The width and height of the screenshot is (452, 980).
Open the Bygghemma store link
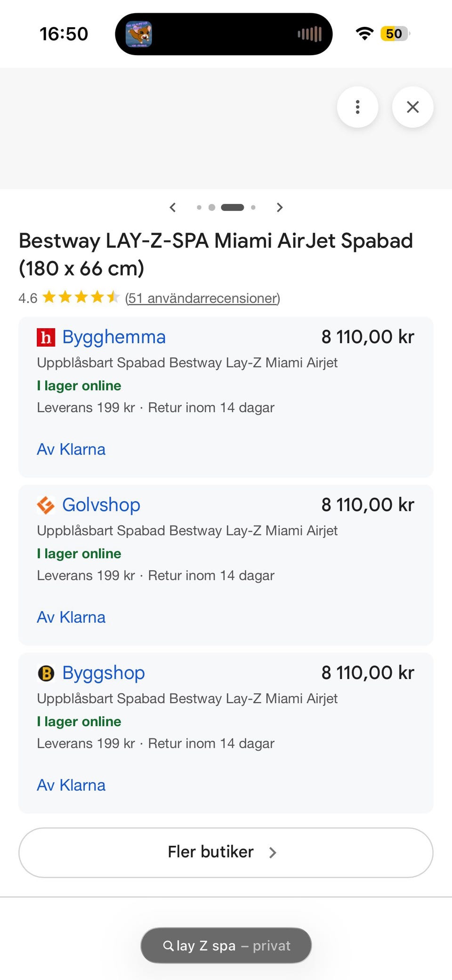point(114,337)
